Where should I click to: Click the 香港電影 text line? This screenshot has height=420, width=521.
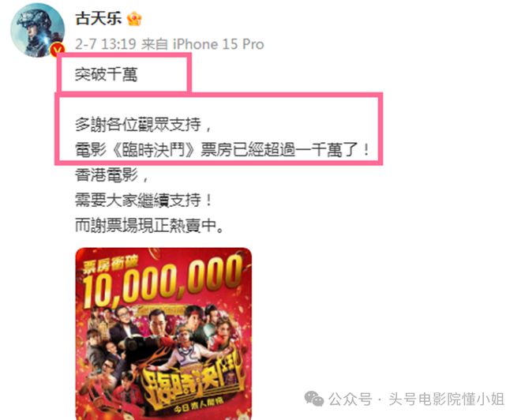(111, 175)
